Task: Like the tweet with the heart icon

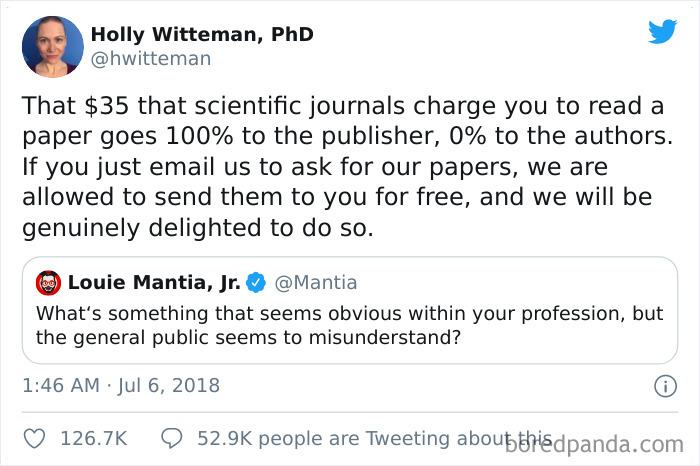Action: tap(35, 438)
